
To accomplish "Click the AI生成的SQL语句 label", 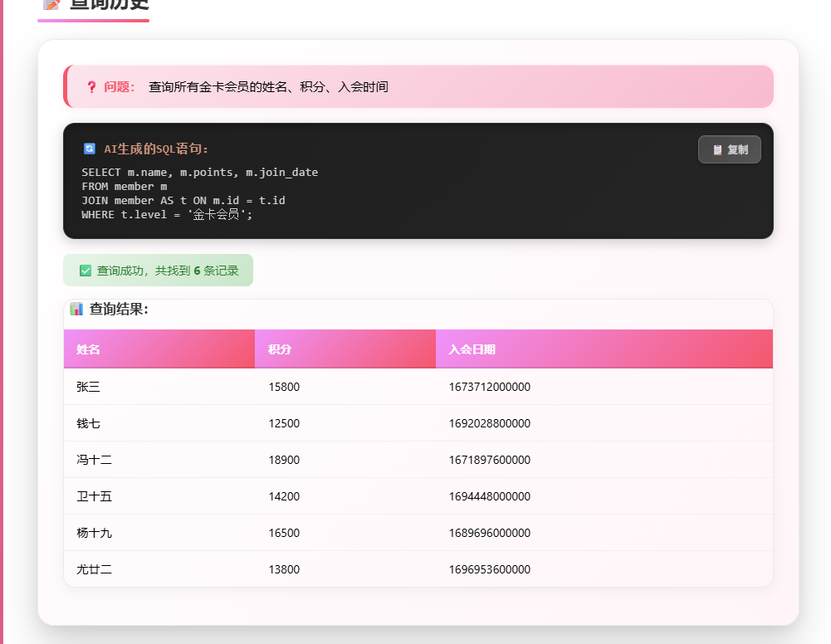I will pyautogui.click(x=156, y=149).
